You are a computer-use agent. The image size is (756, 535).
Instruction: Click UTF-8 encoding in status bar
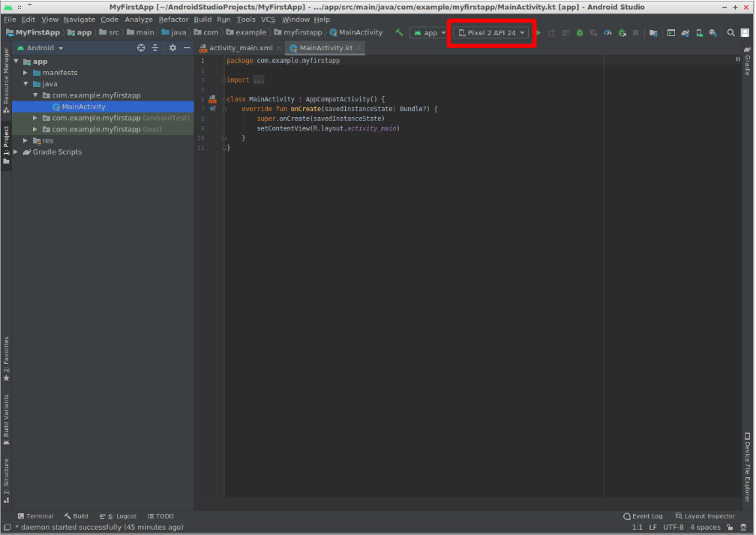pos(673,527)
